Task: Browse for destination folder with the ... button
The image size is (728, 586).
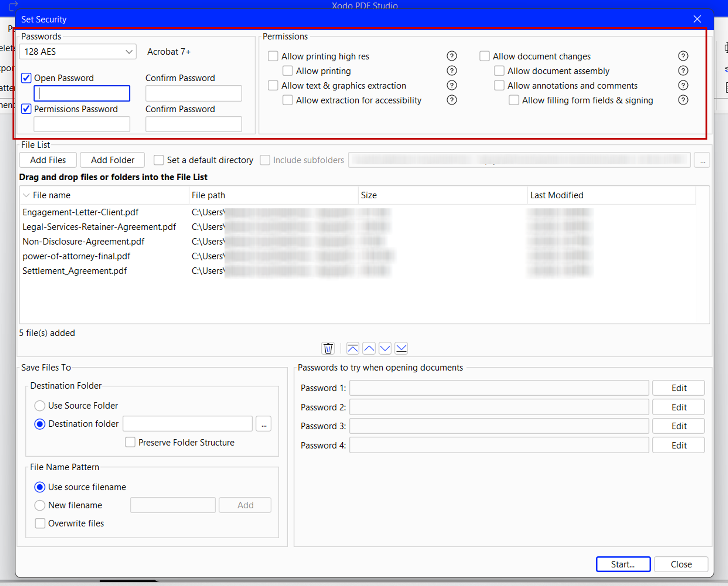Action: 264,424
